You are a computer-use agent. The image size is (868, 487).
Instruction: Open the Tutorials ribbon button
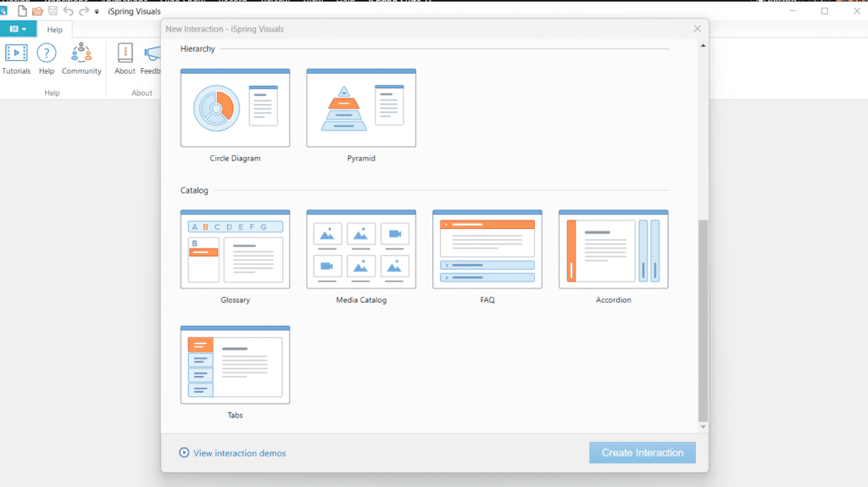pyautogui.click(x=16, y=59)
